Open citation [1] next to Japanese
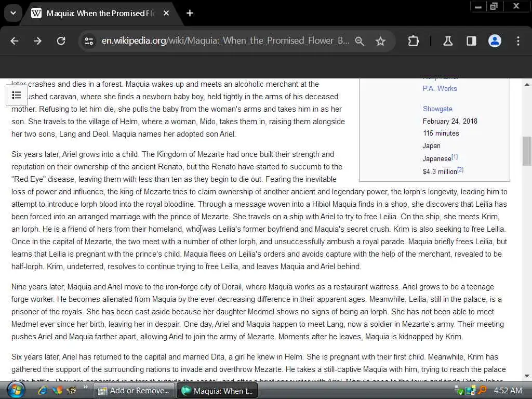The image size is (532, 399). (x=455, y=157)
